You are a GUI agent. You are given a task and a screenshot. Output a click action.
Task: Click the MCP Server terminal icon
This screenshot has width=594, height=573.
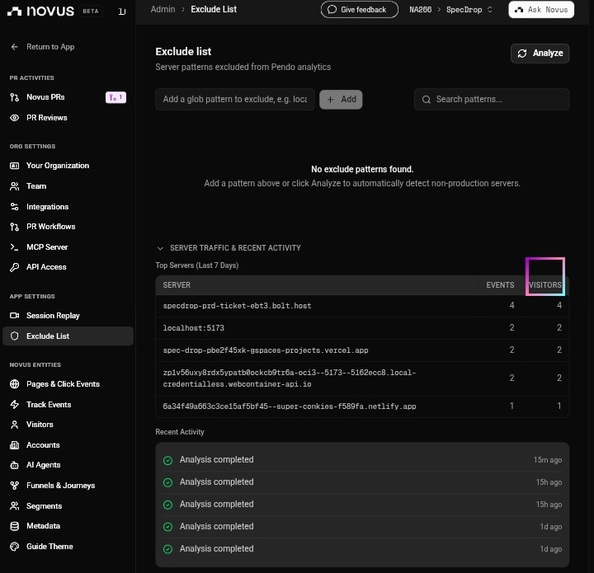(14, 247)
